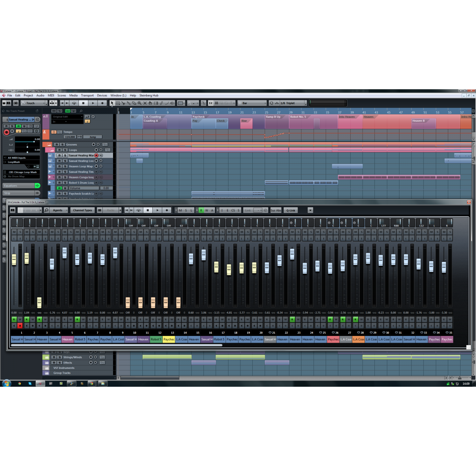Screen dimensions: 476x476
Task: Mute MixConsole channel 1
Action: [14, 232]
